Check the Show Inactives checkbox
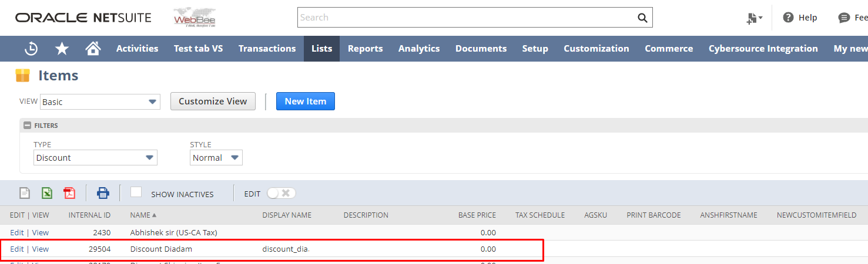868x264 pixels. 136,192
